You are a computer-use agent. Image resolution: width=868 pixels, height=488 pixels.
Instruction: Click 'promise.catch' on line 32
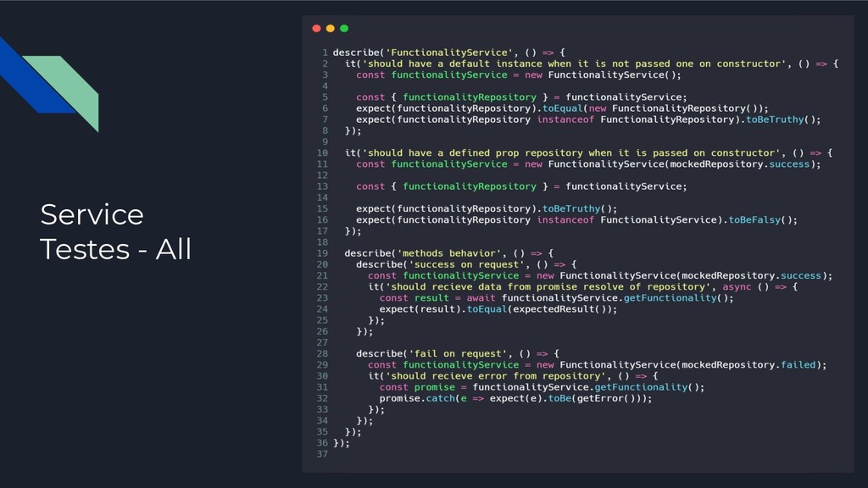[417, 398]
